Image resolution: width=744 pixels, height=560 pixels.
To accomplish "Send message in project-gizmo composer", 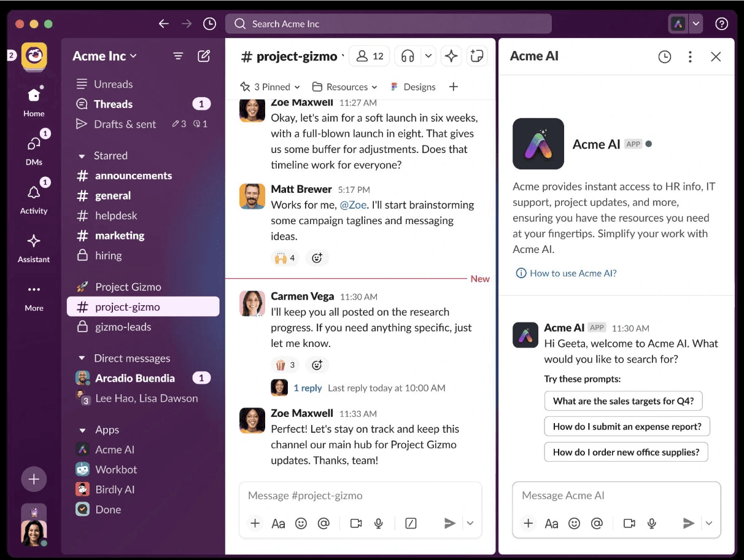I will pyautogui.click(x=450, y=523).
